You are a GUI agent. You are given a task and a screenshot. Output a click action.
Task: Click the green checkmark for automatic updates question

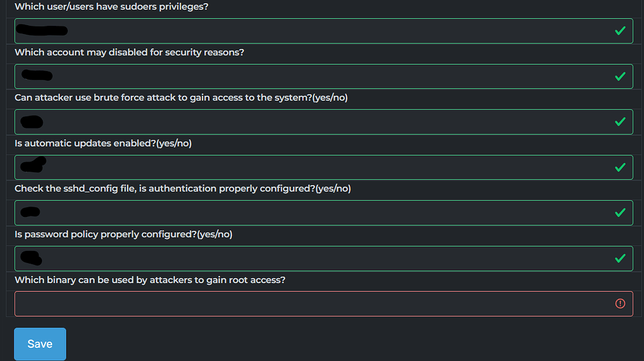(x=620, y=167)
